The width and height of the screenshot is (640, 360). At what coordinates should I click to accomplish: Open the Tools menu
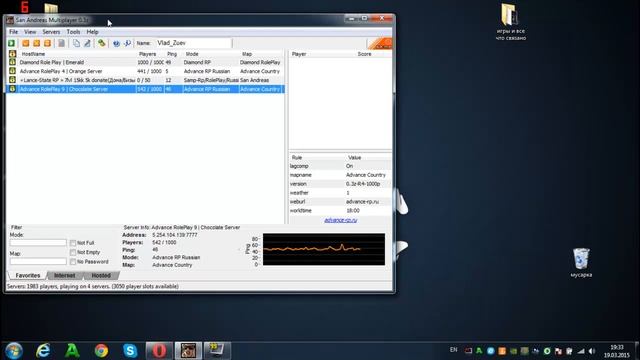coord(73,32)
